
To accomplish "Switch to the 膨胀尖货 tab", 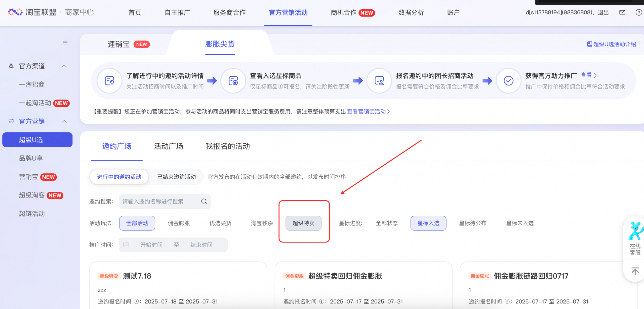I will pos(220,44).
